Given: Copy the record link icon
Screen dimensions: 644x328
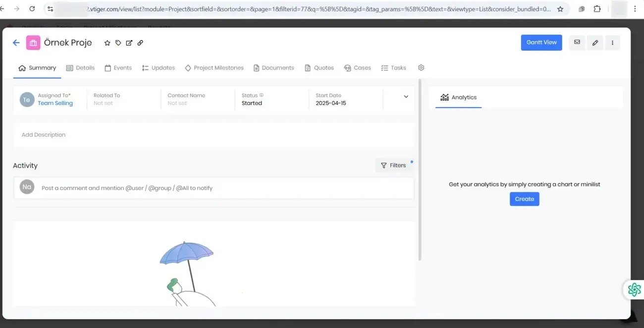Looking at the screenshot, I should pyautogui.click(x=140, y=43).
